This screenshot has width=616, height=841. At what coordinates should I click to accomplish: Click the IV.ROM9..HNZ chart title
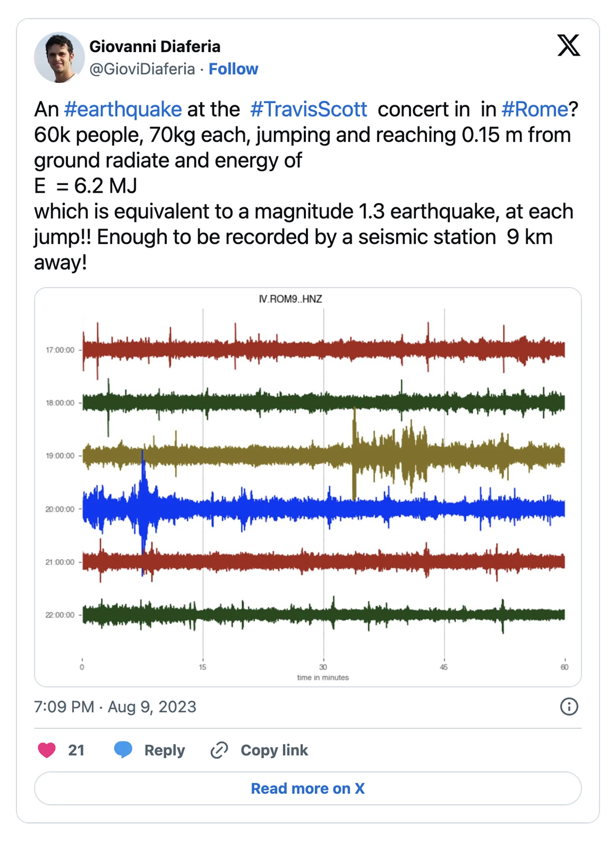click(290, 299)
